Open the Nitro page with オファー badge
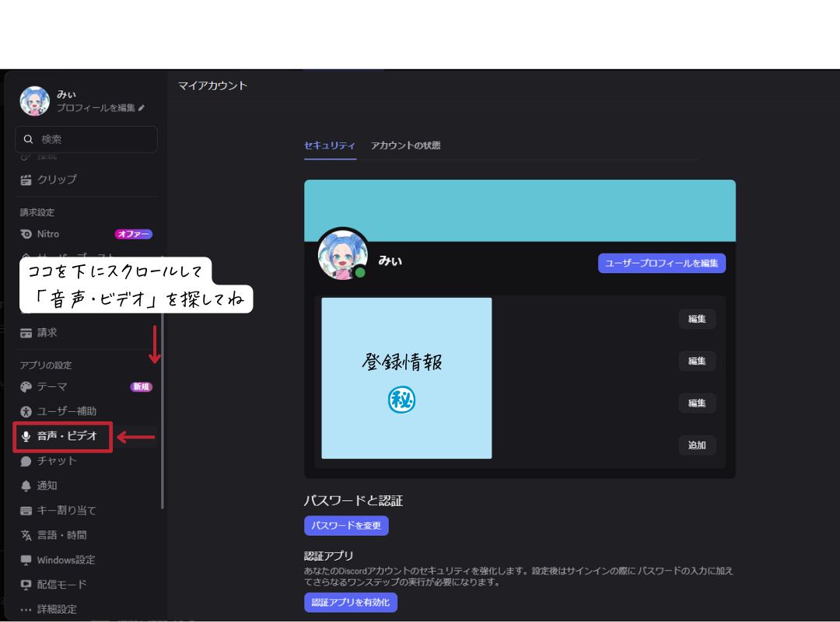 click(47, 234)
